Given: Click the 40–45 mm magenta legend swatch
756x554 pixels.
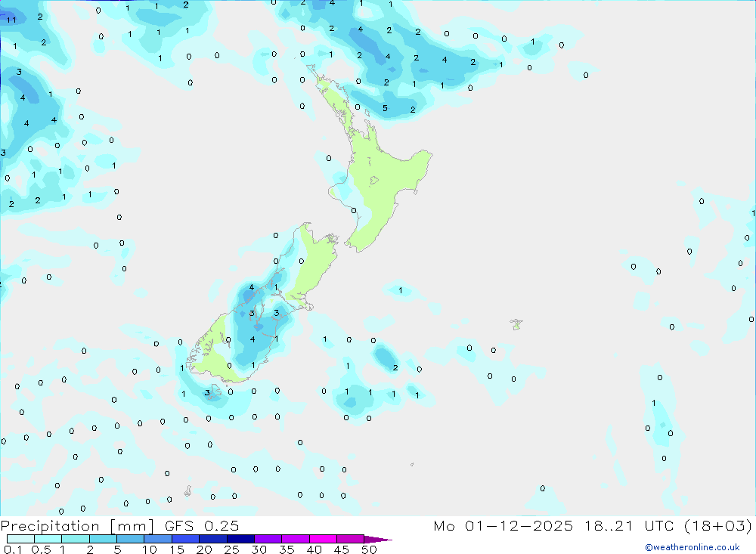Looking at the screenshot, I should tap(323, 539).
